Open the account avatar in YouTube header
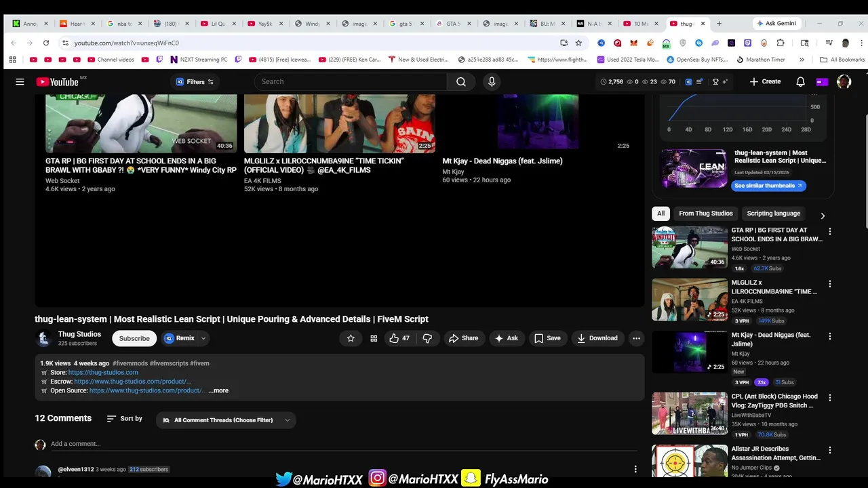The image size is (868, 488). (844, 81)
